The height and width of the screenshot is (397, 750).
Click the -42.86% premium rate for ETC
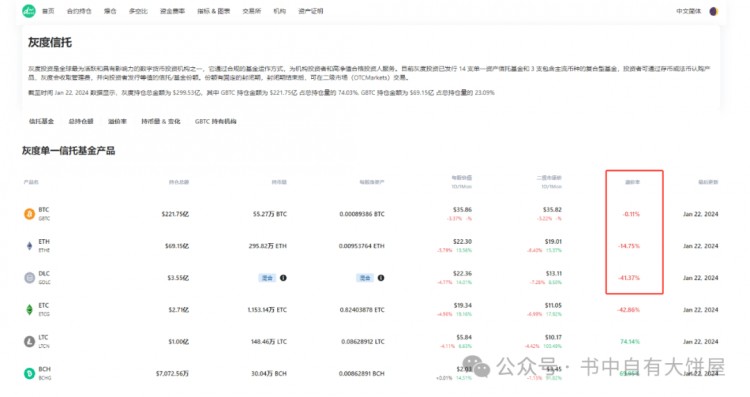[629, 310]
